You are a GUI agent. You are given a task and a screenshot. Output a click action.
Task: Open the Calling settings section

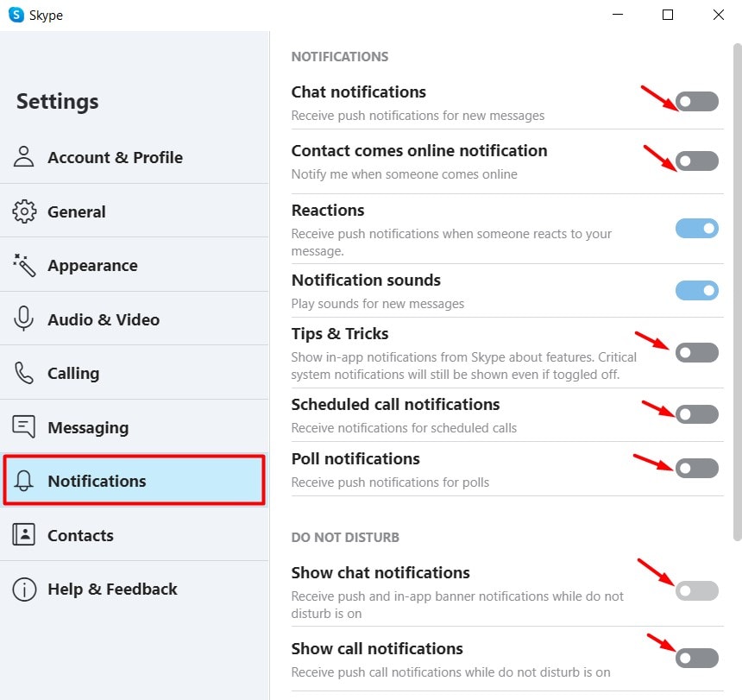[135, 373]
